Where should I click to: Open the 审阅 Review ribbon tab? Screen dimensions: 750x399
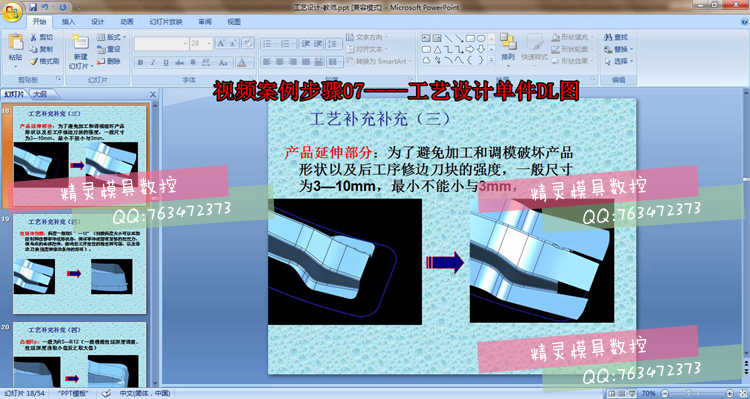(x=205, y=22)
